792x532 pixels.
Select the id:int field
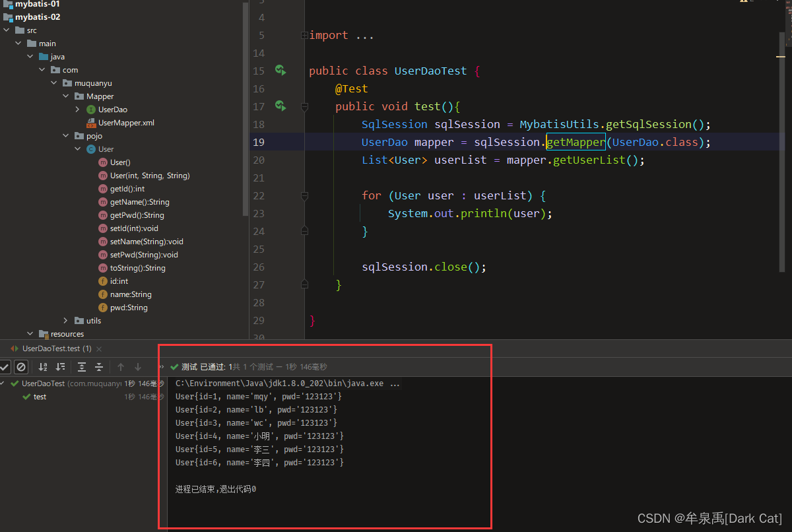coord(119,281)
